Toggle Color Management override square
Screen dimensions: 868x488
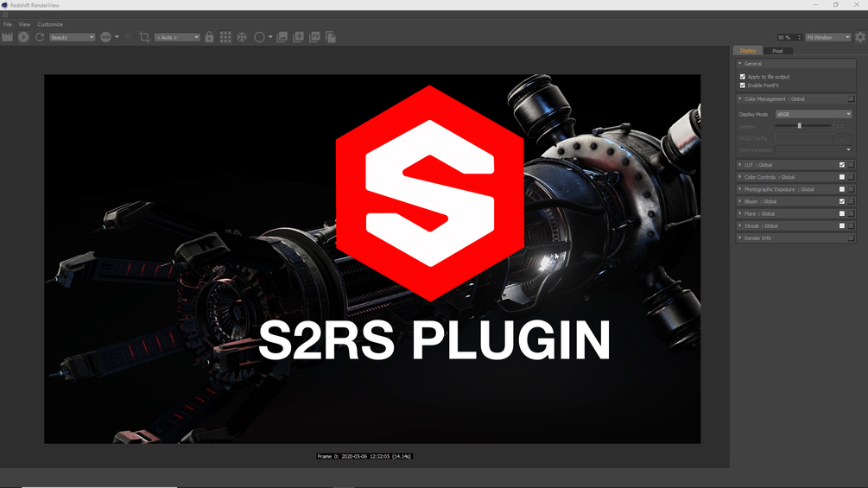pyautogui.click(x=852, y=99)
